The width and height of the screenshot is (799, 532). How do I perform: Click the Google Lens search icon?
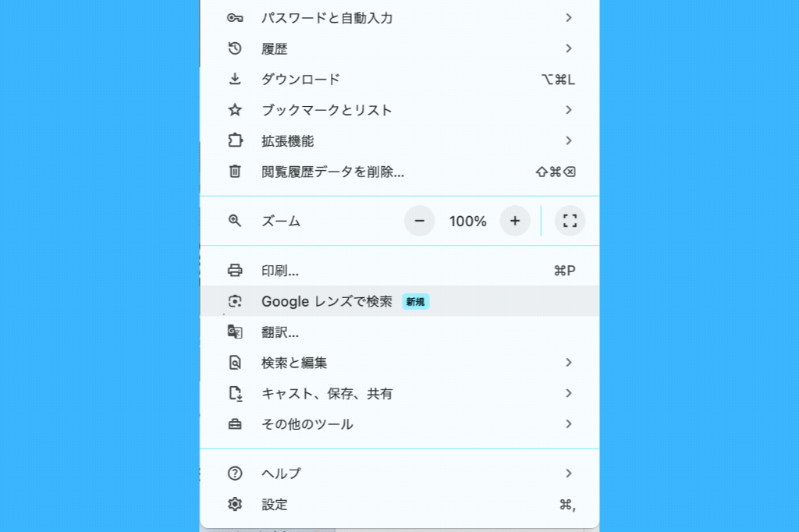235,301
